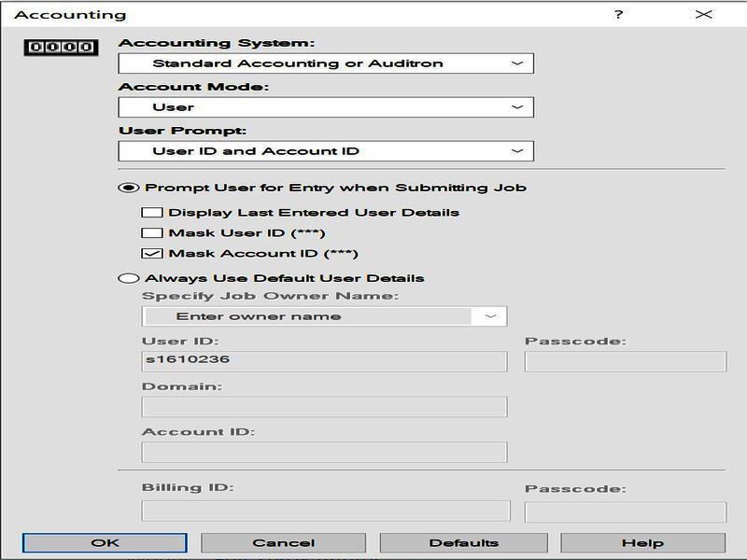The height and width of the screenshot is (560, 747).
Task: Select Always Use Default User Details
Action: [x=128, y=278]
